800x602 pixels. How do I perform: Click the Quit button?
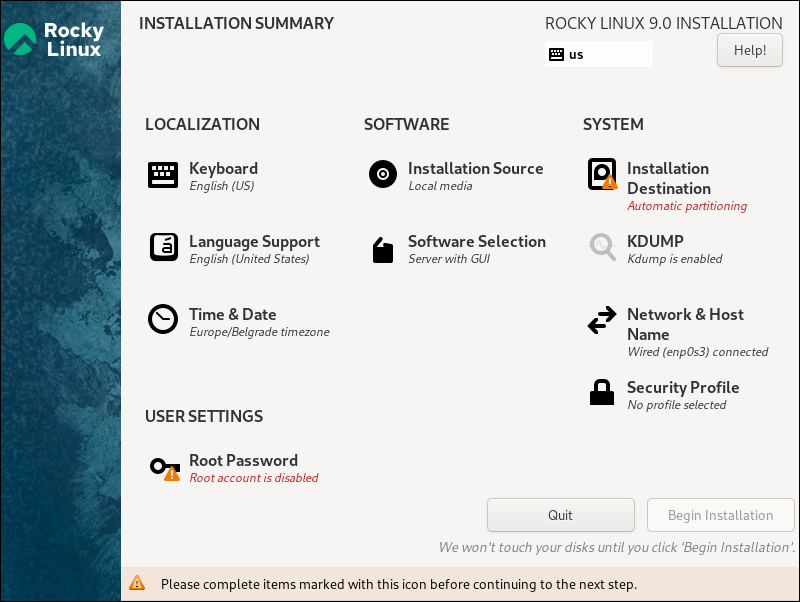pyautogui.click(x=560, y=515)
